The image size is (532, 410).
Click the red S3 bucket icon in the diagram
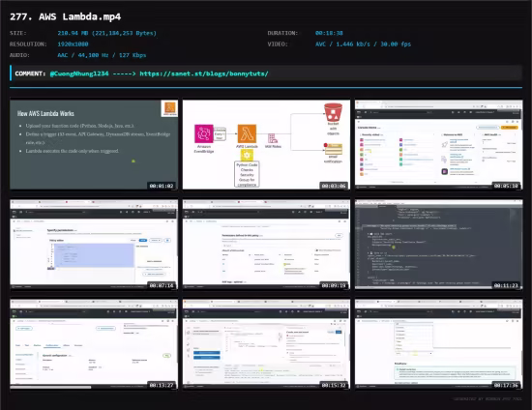(333, 112)
